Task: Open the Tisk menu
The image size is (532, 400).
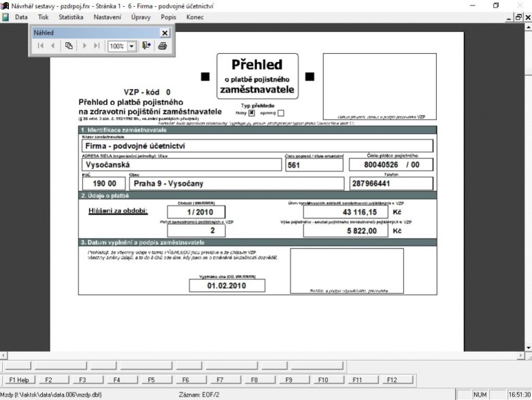Action: pos(43,17)
